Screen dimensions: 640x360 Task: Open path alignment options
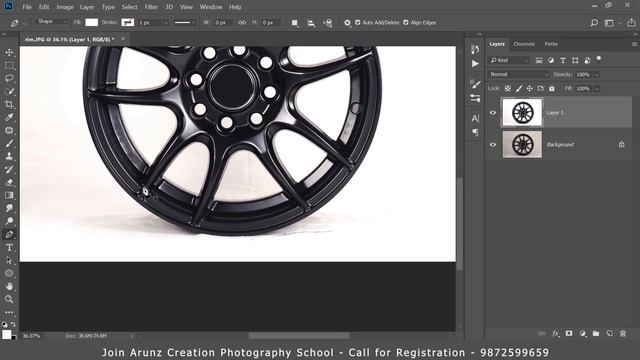pos(311,23)
